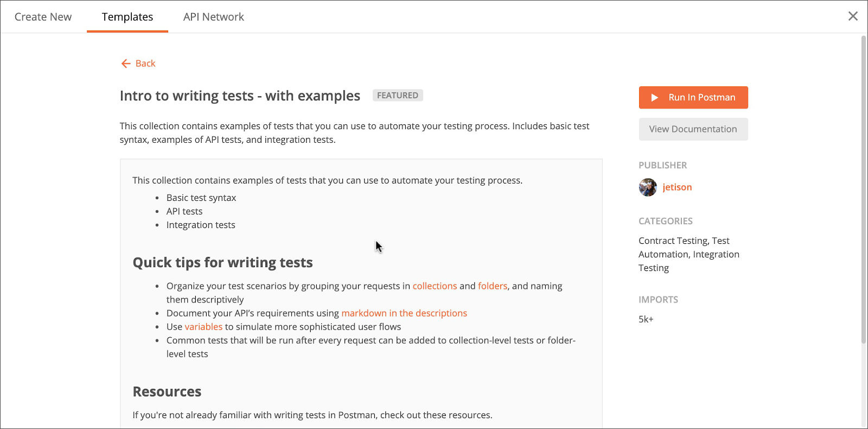Viewport: 868px width, 429px height.
Task: Click the play icon in Run In Postman
Action: pos(654,98)
